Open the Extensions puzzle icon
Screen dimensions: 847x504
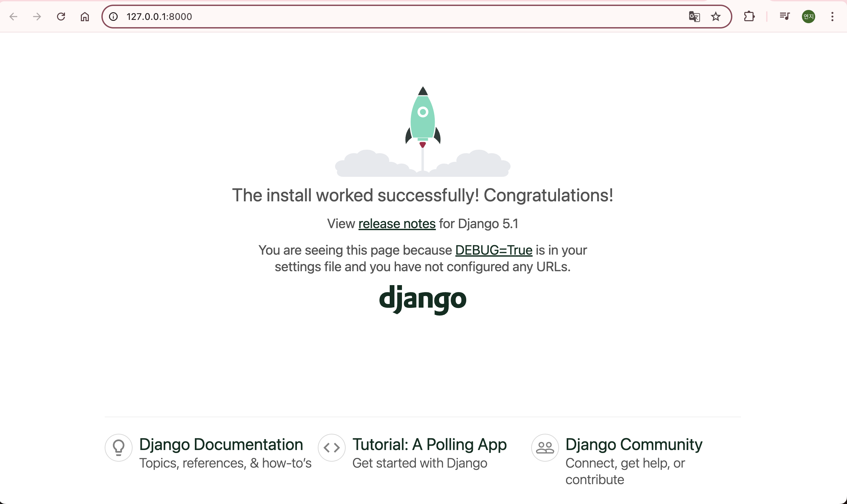tap(749, 16)
